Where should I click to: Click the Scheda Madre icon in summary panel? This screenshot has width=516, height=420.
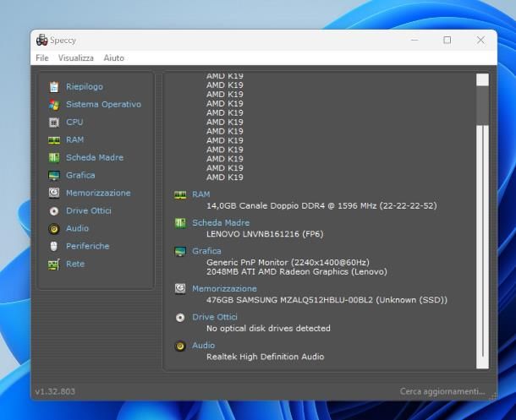(x=180, y=223)
